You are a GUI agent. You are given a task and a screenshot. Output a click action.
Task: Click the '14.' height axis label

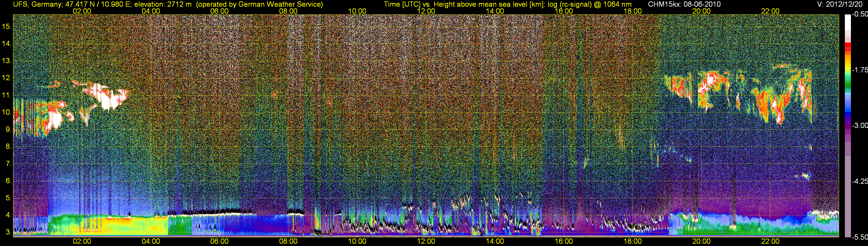[x=7, y=43]
